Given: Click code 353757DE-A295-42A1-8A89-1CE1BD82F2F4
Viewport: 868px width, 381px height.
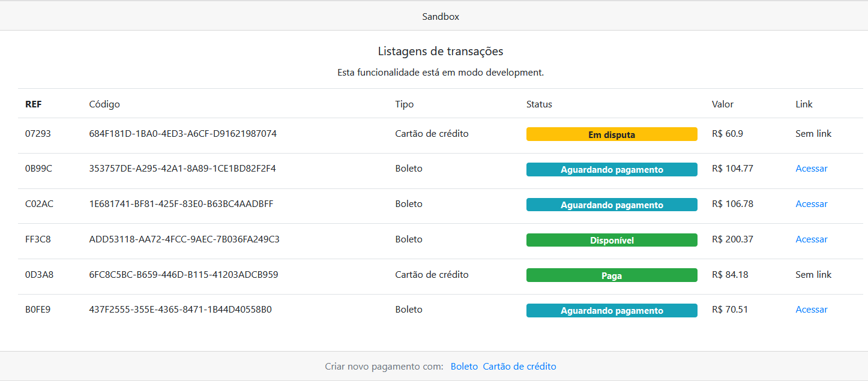Looking at the screenshot, I should (182, 169).
